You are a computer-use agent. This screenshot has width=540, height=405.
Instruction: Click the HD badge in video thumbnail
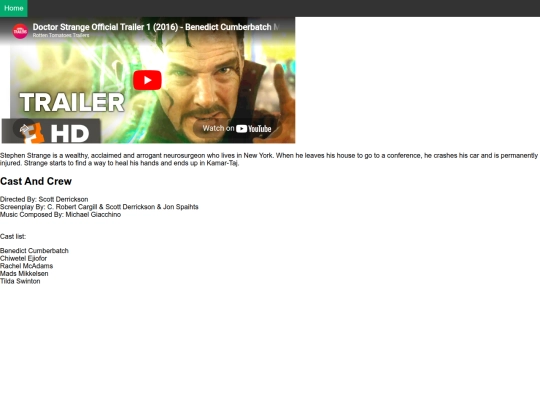pos(51,131)
